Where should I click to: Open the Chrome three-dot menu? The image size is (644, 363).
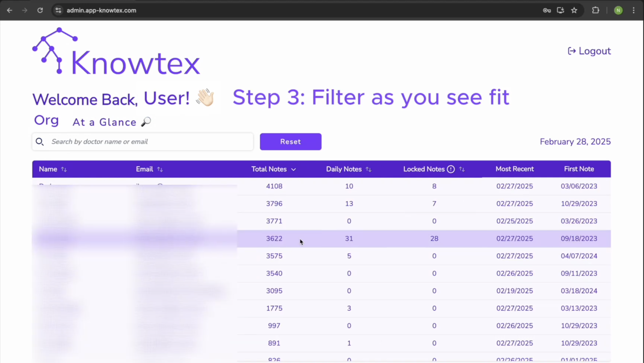click(634, 10)
